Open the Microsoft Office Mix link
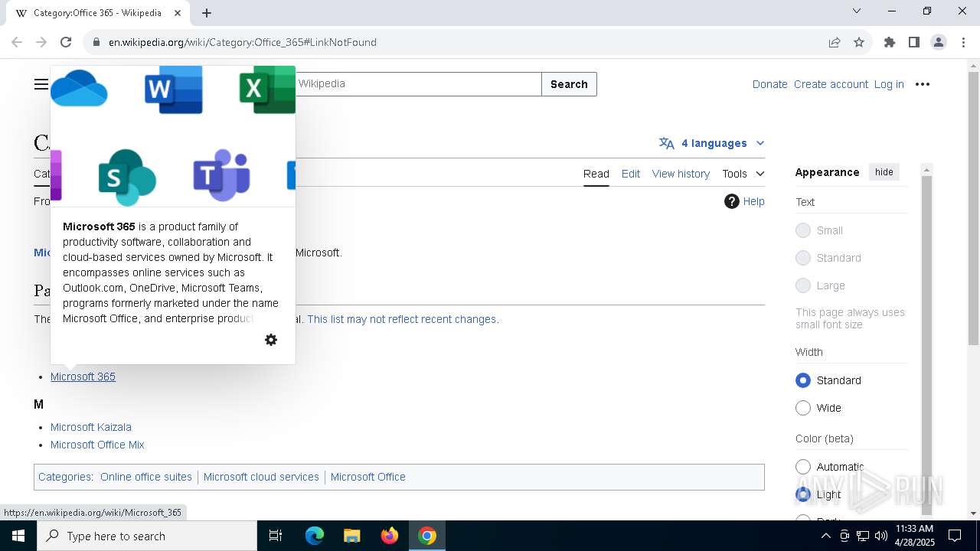Viewport: 980px width, 551px height. click(x=97, y=445)
